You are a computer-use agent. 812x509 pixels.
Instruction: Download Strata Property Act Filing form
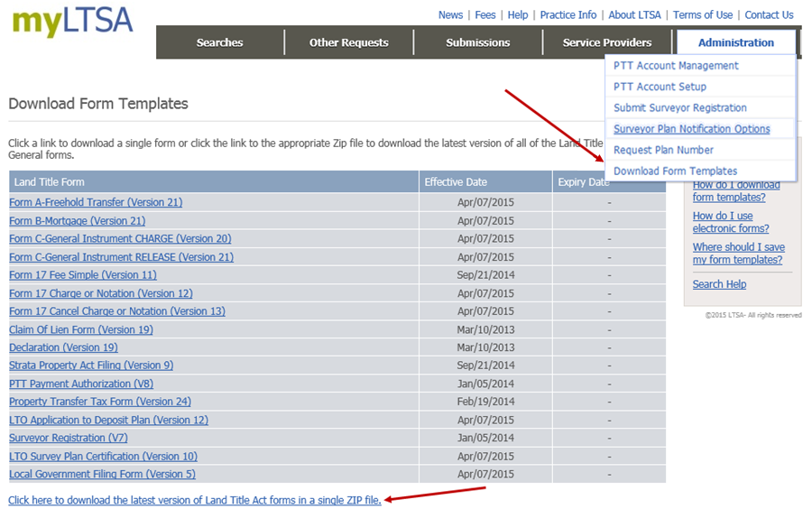(x=90, y=365)
